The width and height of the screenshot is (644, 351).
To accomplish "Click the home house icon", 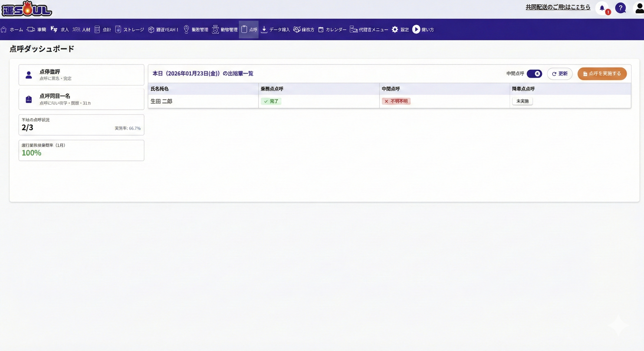I will pos(4,29).
